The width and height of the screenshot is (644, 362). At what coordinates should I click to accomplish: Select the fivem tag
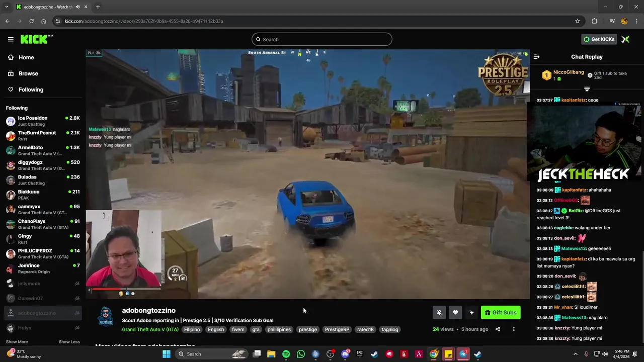pyautogui.click(x=238, y=329)
